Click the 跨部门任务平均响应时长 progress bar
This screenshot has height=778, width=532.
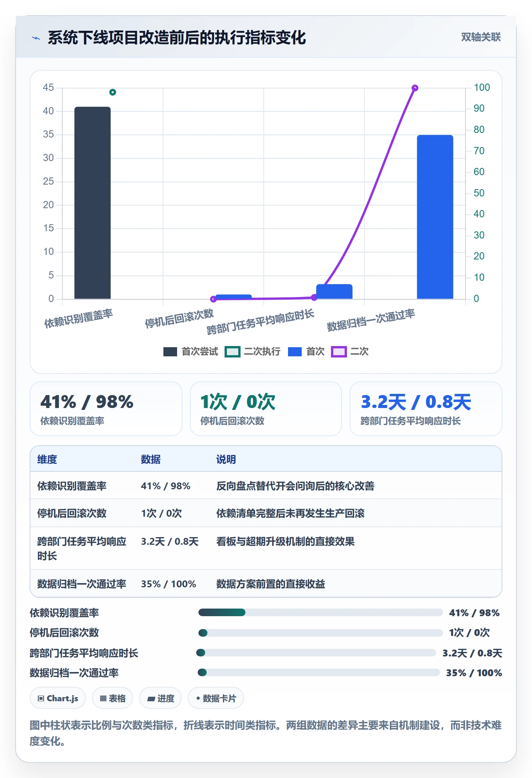pos(316,653)
